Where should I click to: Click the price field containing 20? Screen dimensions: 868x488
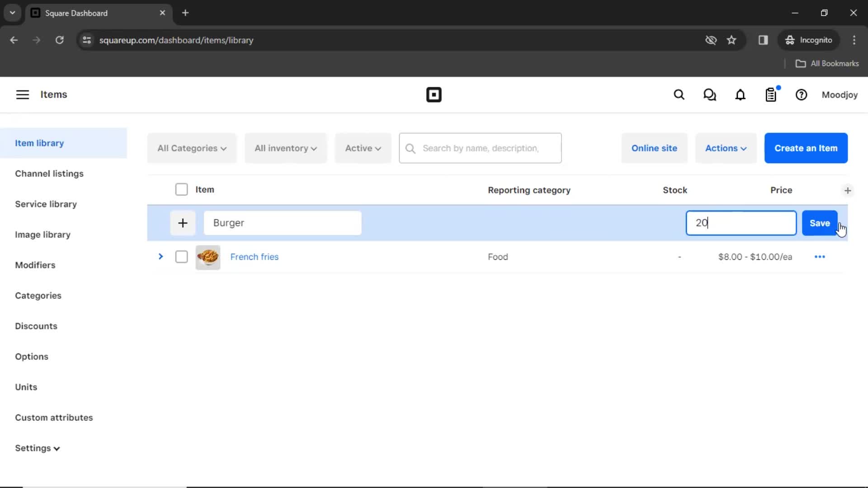pyautogui.click(x=741, y=223)
